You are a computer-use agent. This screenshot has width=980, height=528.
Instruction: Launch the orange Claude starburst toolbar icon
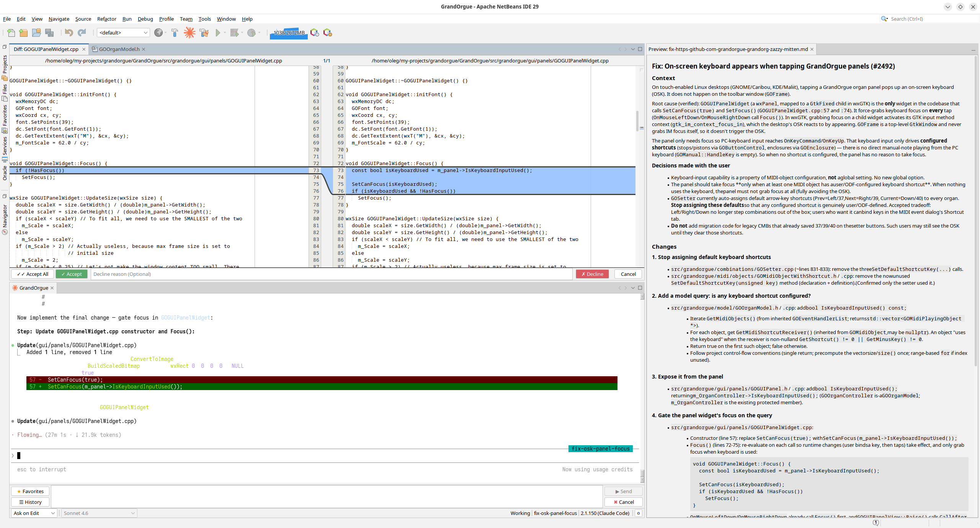coord(189,33)
